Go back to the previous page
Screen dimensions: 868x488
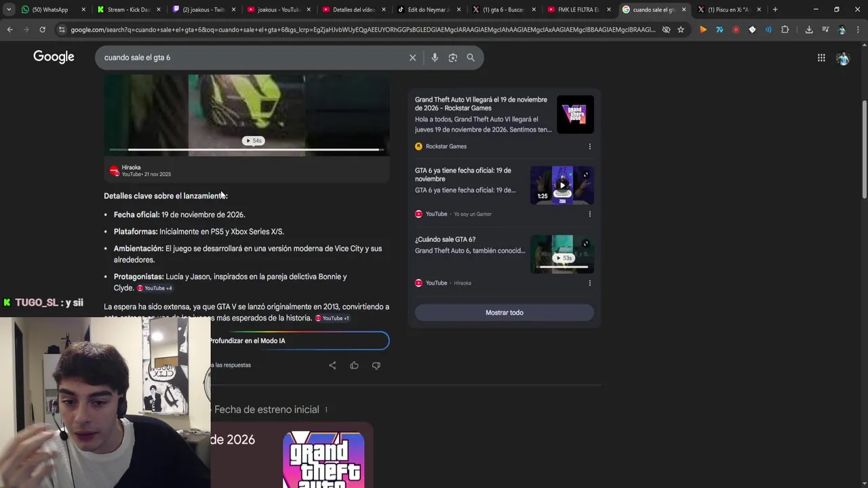10,30
